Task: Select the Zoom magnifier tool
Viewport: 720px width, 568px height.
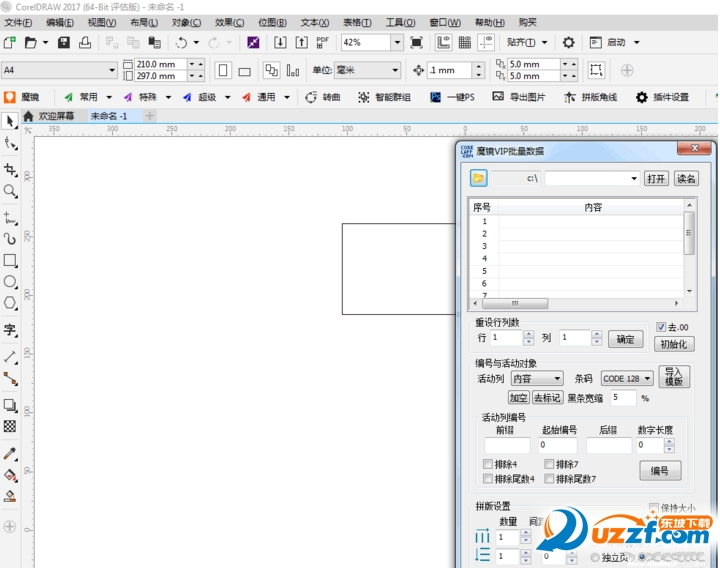Action: (10, 191)
